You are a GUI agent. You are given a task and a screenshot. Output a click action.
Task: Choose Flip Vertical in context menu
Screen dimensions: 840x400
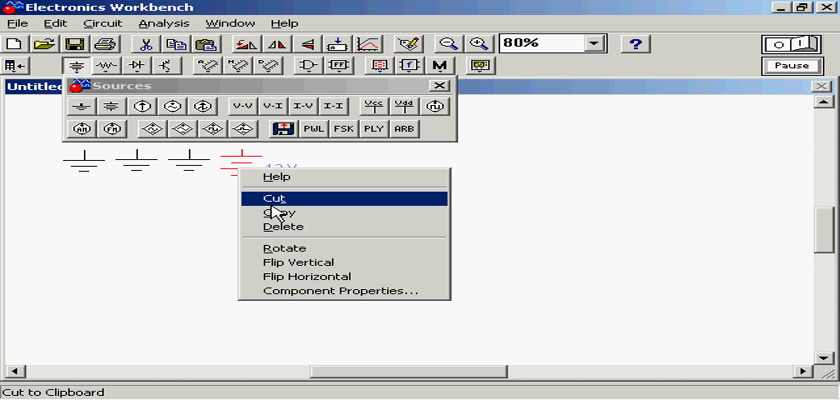(x=344, y=262)
